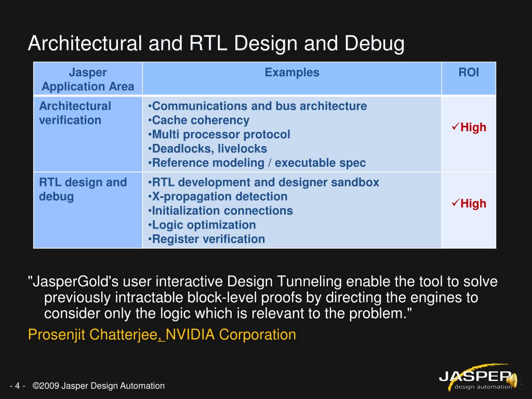Click the 'Deadlocks, livelocks' bullet
This screenshot has width=532, height=399.
point(208,149)
